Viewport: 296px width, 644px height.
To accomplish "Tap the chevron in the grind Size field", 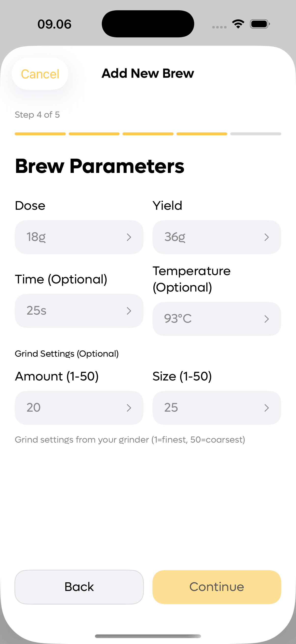I will [267, 408].
